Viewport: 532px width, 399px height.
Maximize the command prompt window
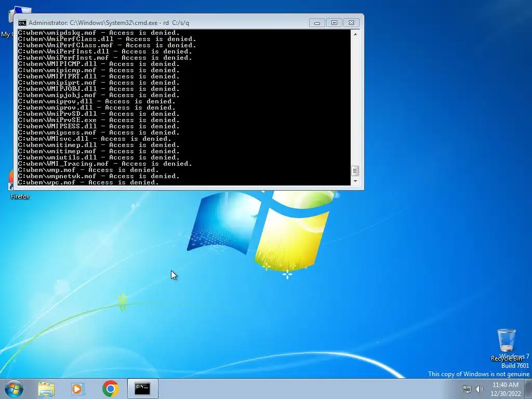point(334,23)
